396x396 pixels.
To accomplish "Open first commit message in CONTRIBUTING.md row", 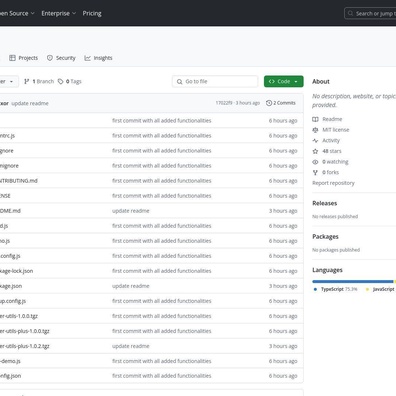I will [x=162, y=181].
